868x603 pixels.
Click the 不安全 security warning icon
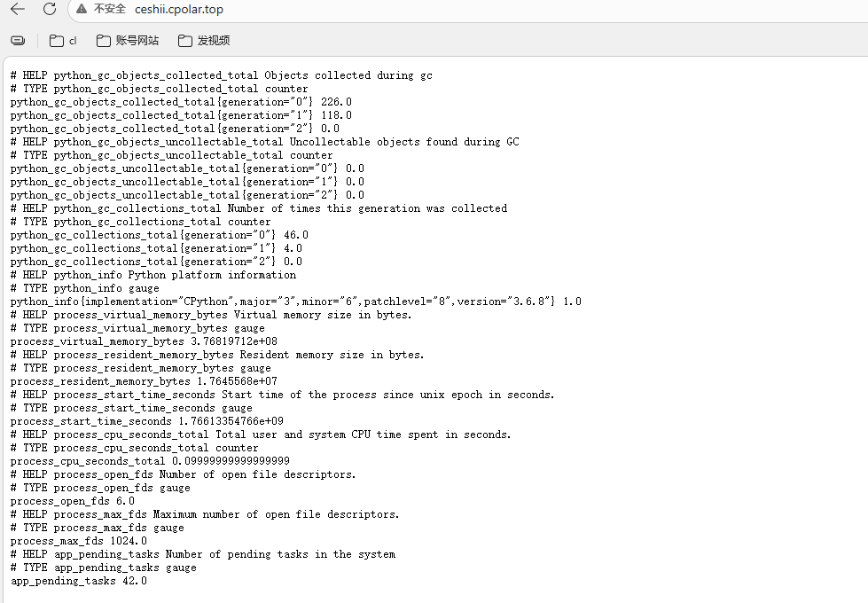(82, 10)
